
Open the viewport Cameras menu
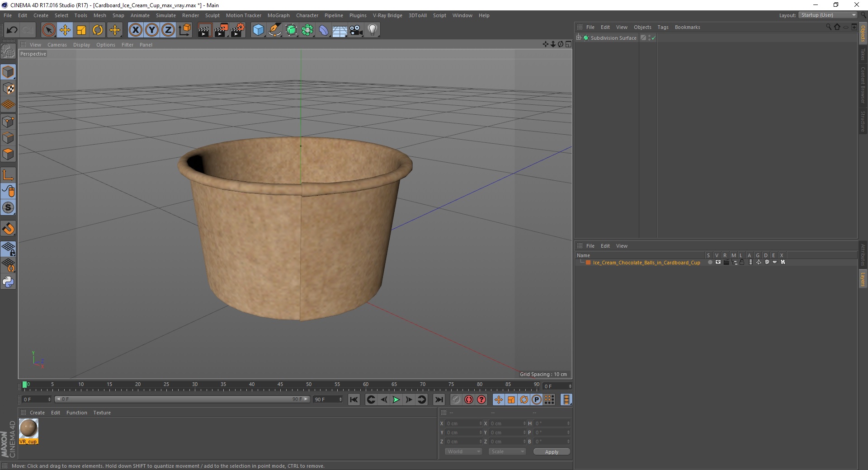pyautogui.click(x=57, y=45)
